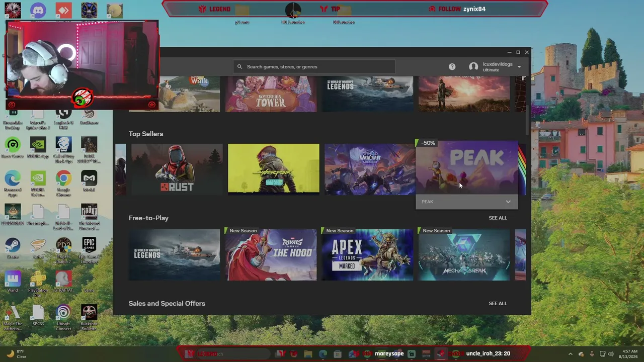Open File Explorer from the taskbar
This screenshot has width=644, height=362.
(x=308, y=354)
